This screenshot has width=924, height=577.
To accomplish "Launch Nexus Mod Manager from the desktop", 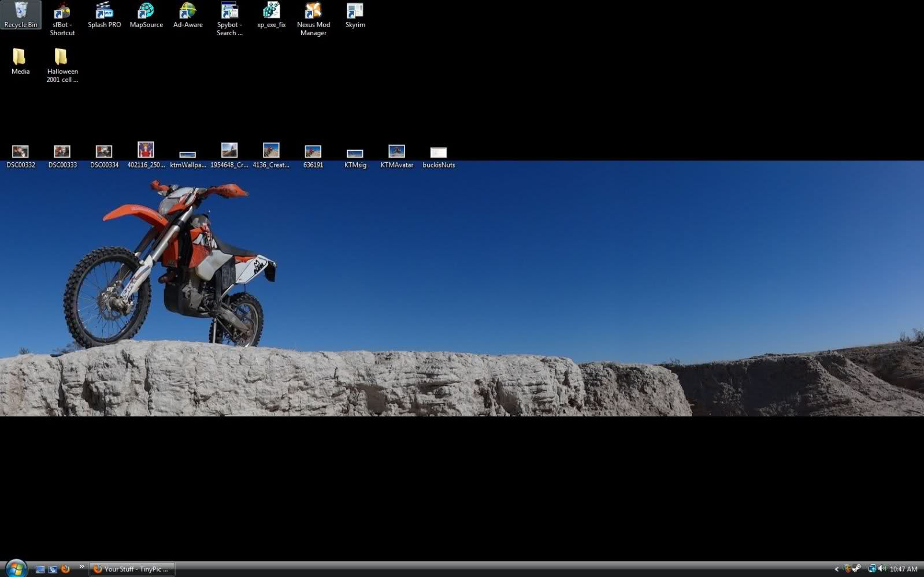I will click(x=313, y=18).
